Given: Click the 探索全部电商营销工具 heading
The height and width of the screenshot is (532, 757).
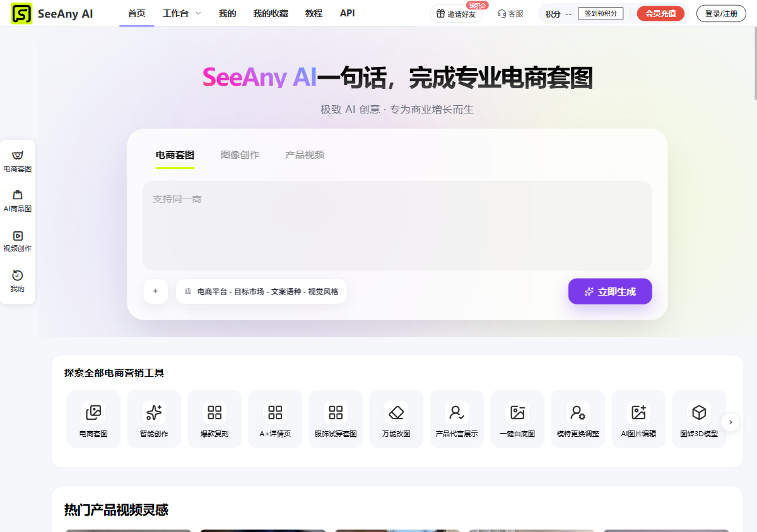Looking at the screenshot, I should [114, 373].
